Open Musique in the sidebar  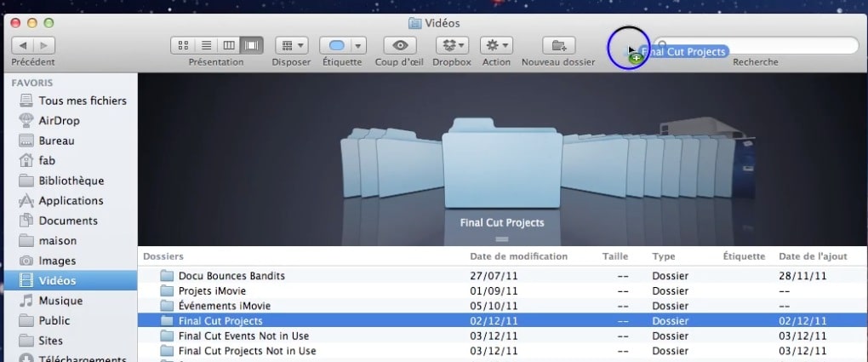71,301
